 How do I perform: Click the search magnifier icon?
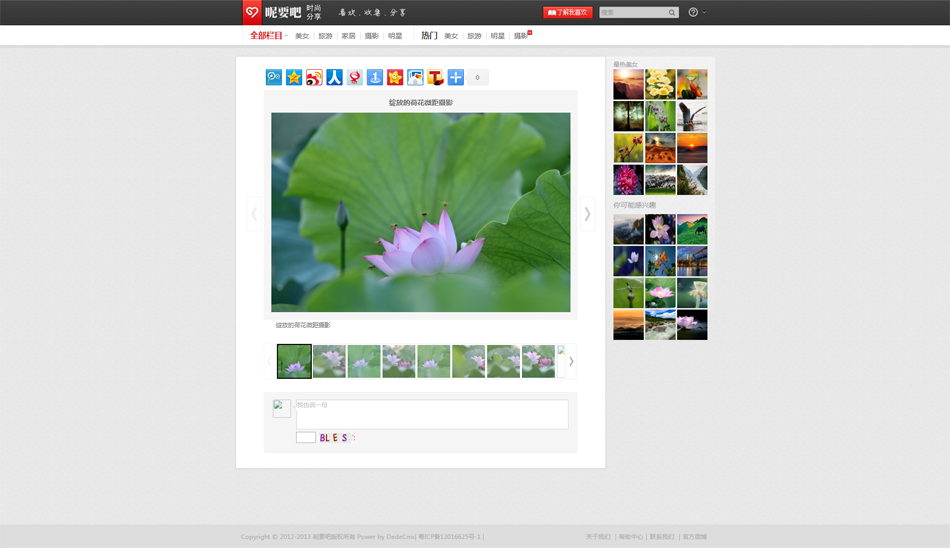[x=672, y=13]
